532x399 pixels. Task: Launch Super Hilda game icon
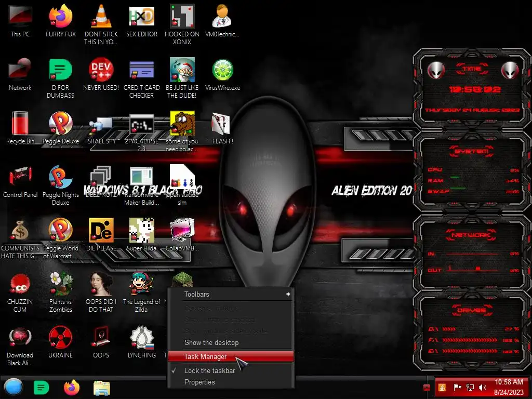click(142, 230)
